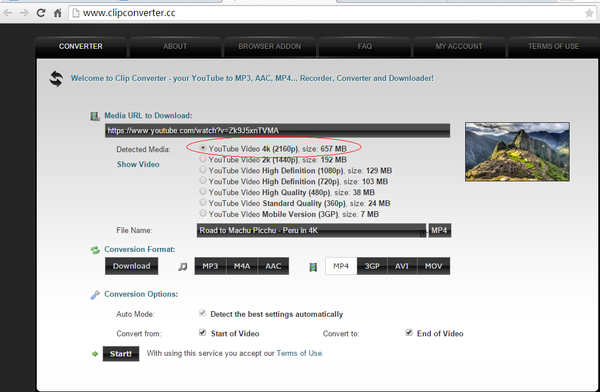
Task: Select the 2k (1440p) video radio option
Action: pos(203,159)
